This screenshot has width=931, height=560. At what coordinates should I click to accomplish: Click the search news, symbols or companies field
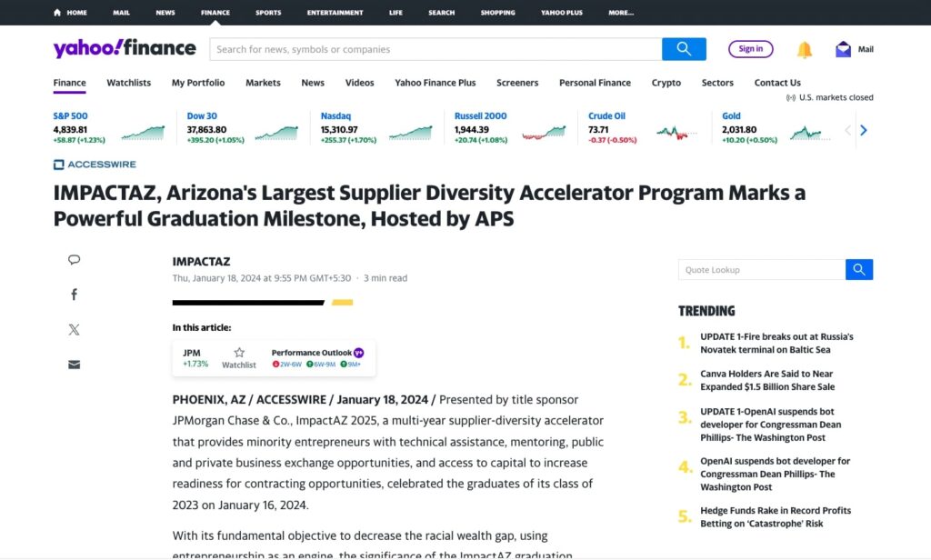435,49
